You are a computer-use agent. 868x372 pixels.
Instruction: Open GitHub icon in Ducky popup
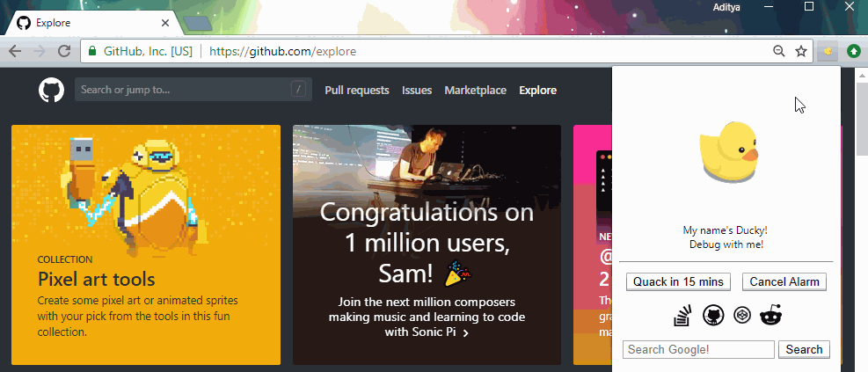[713, 316]
